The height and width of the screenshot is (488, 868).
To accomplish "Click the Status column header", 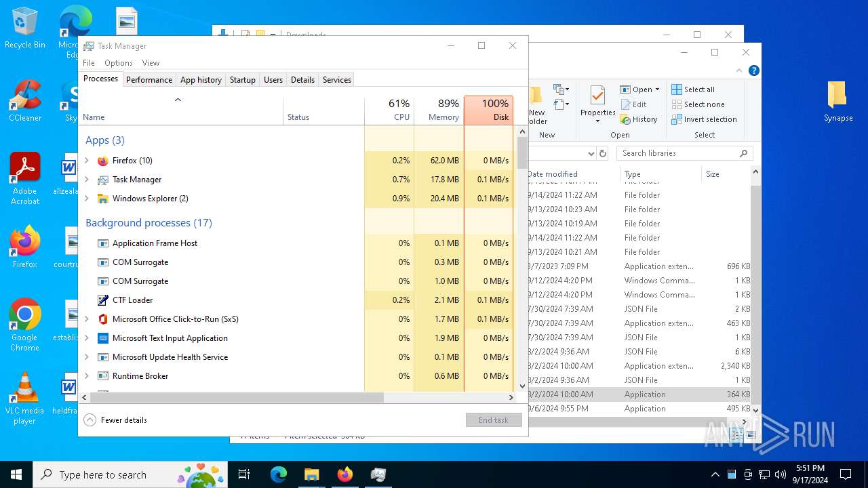I will [323, 110].
